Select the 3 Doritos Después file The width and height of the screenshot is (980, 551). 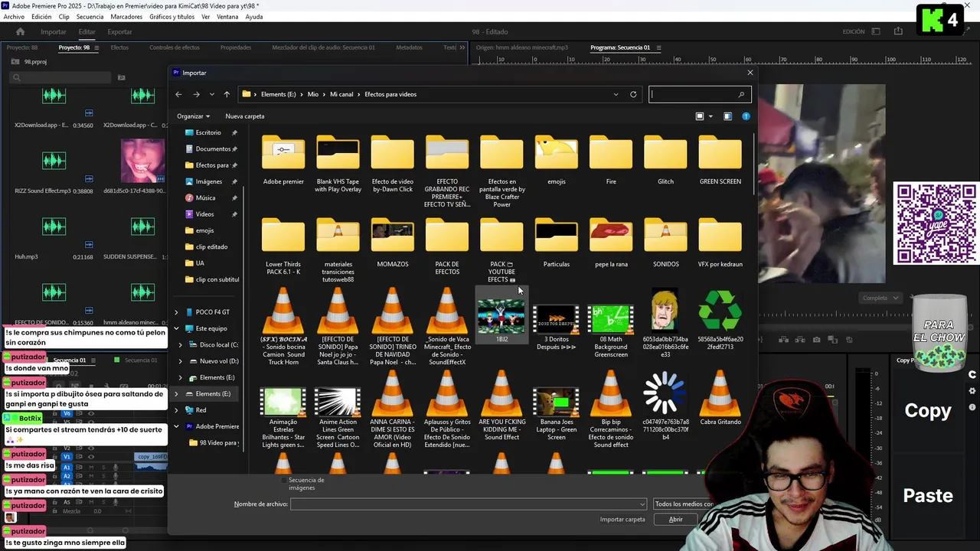tap(557, 328)
